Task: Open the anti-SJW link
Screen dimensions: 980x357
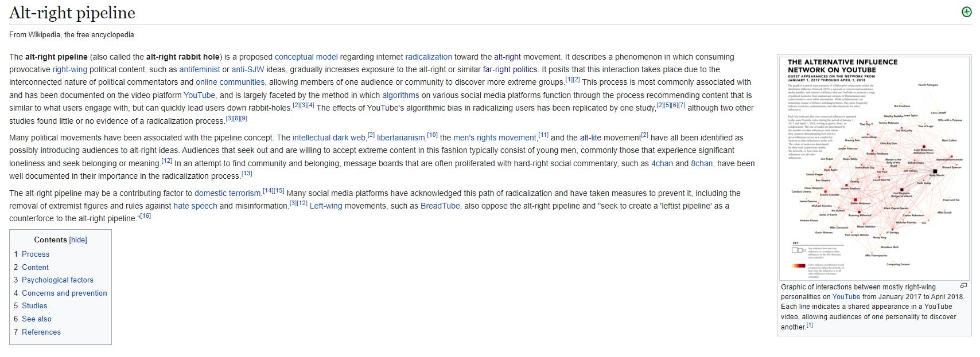Action: pyautogui.click(x=248, y=70)
